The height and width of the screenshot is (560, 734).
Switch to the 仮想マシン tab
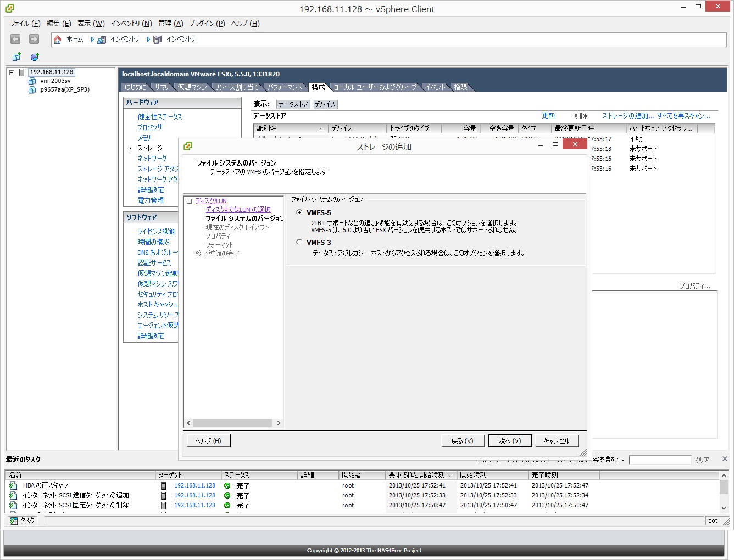click(192, 87)
